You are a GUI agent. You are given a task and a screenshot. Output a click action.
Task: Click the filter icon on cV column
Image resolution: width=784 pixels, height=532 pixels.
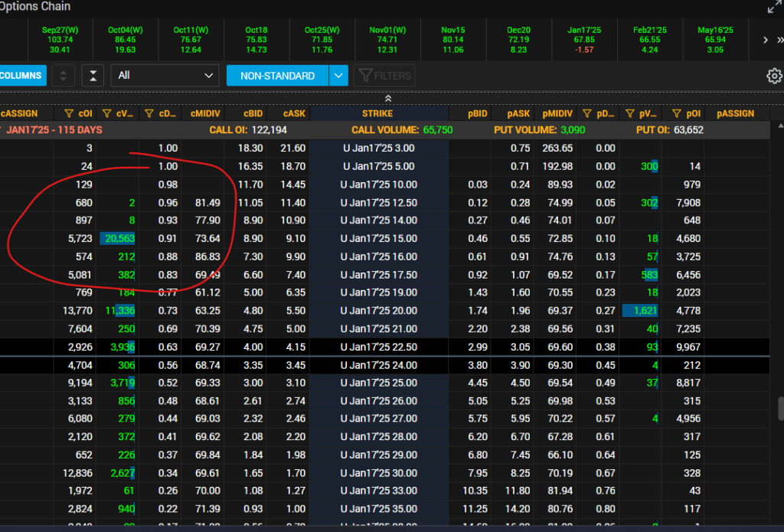pyautogui.click(x=106, y=114)
